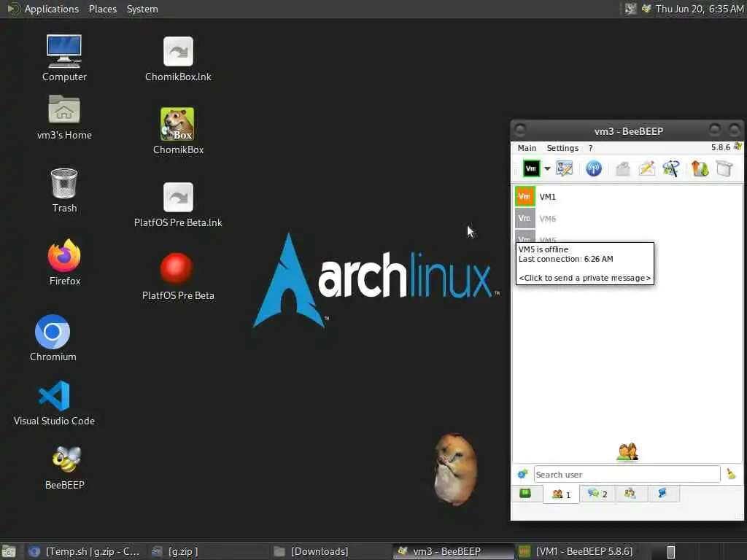Viewport: 747px width, 560px height.
Task: Switch to the blue network tab icon
Action: [x=662, y=494]
